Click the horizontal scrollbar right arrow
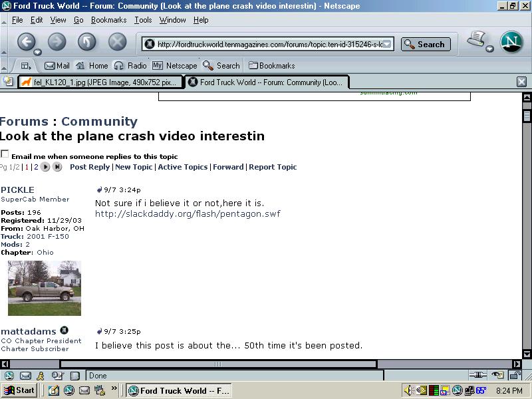This screenshot has height=399, width=532. [x=517, y=364]
